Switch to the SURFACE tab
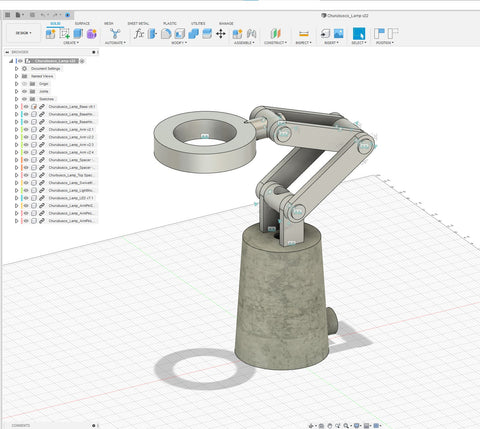This screenshot has height=429, width=480. click(x=82, y=23)
